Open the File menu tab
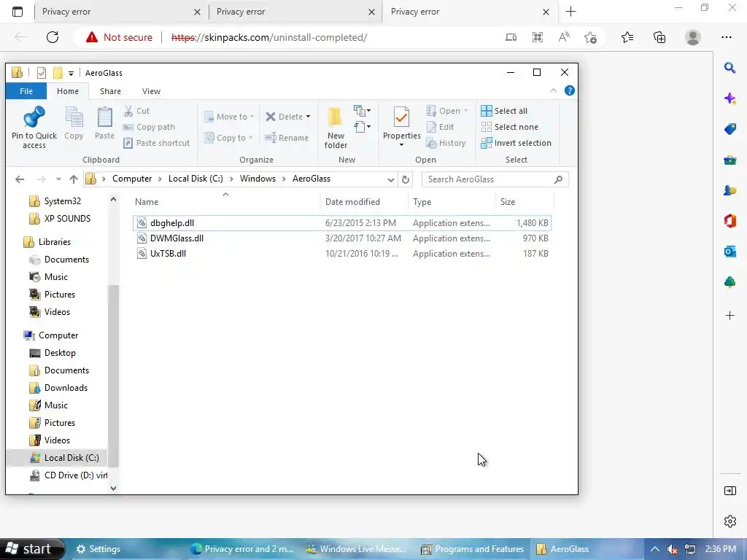747x560 pixels. point(26,91)
